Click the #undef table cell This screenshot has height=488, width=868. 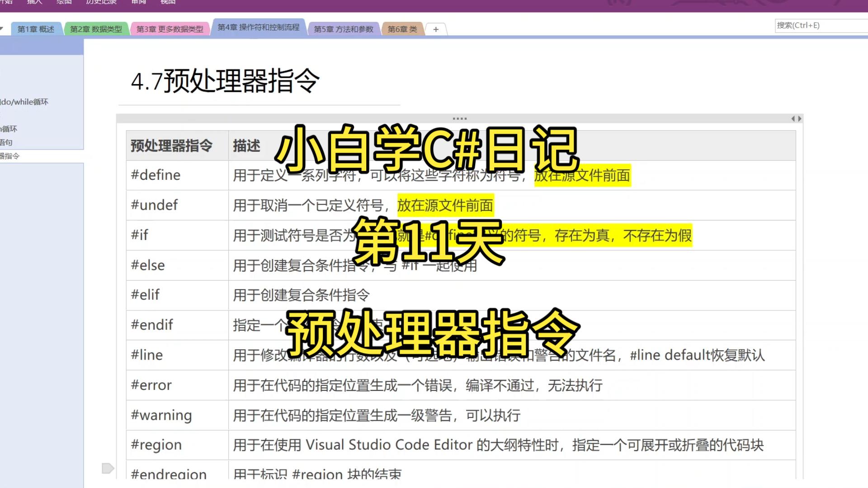point(177,205)
